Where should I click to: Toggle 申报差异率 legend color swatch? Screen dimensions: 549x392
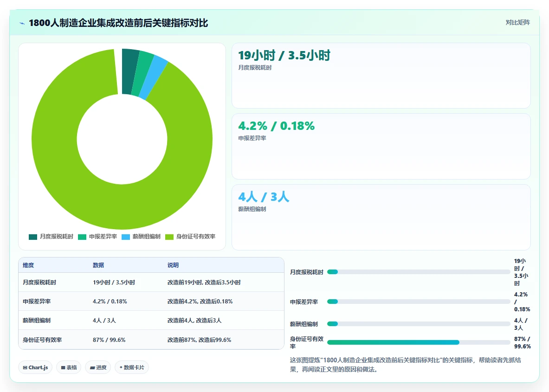pyautogui.click(x=82, y=237)
